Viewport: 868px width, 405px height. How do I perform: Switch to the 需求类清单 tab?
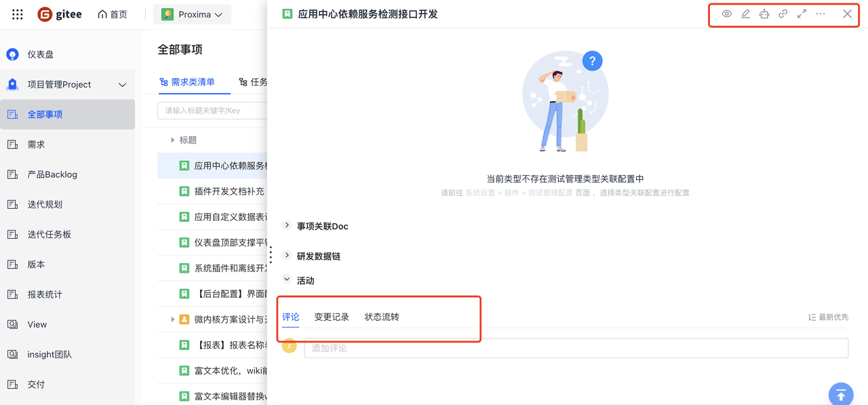click(x=187, y=82)
